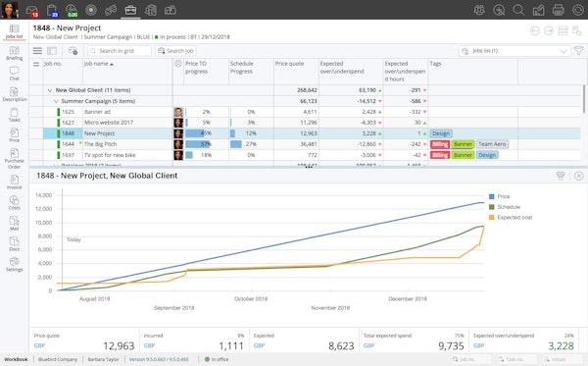This screenshot has height=366, width=588.
Task: Click the Version number in status bar
Action: 159,359
